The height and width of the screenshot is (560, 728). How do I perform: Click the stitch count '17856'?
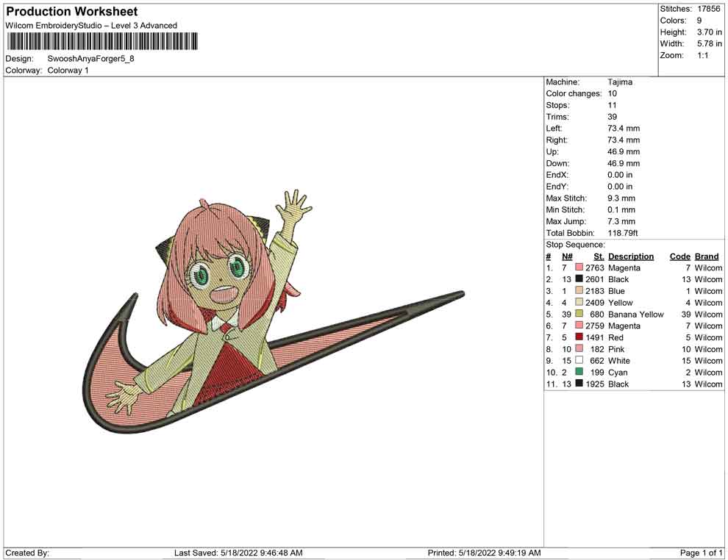pyautogui.click(x=708, y=9)
